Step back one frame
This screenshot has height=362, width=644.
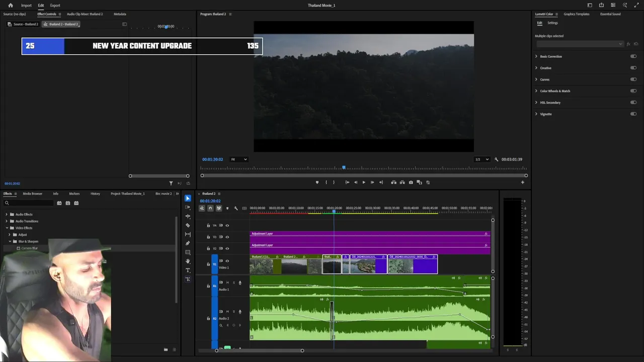[x=356, y=183]
